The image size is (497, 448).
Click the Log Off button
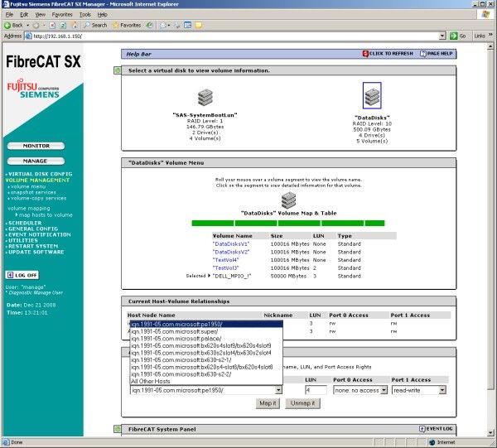click(22, 275)
